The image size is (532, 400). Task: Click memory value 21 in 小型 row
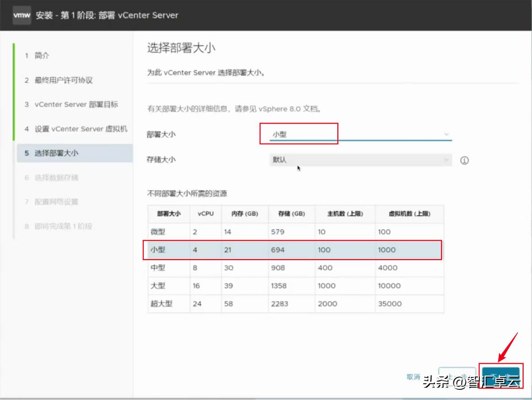click(228, 250)
